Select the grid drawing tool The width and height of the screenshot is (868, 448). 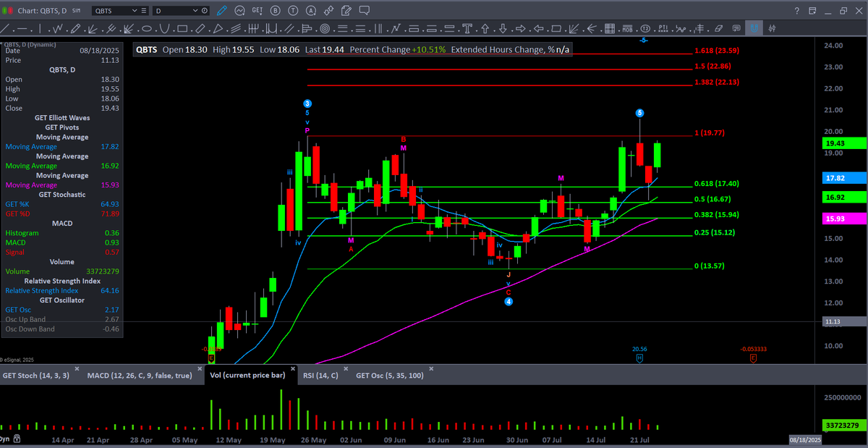[x=610, y=28]
